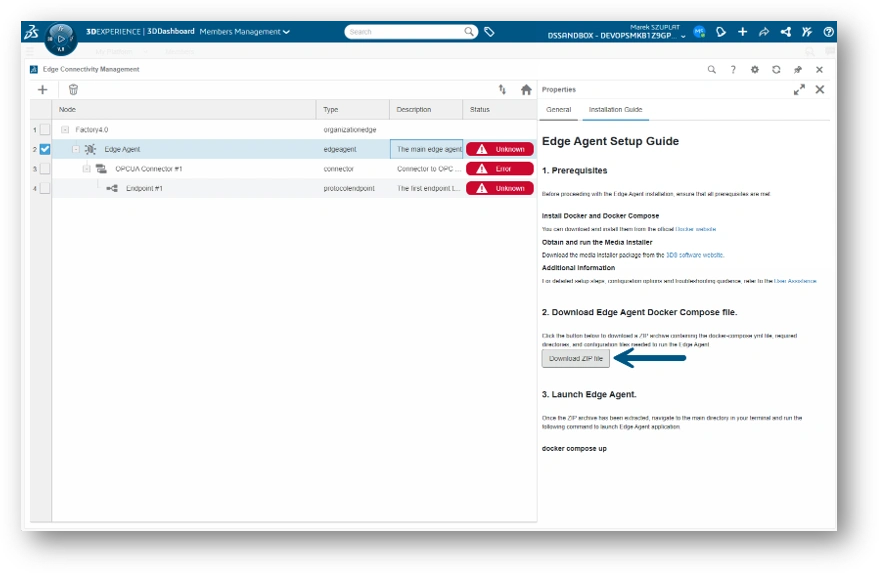Screen dimensions: 879x573
Task: Open the 3DEXPERIENCE compass
Action: 61,38
